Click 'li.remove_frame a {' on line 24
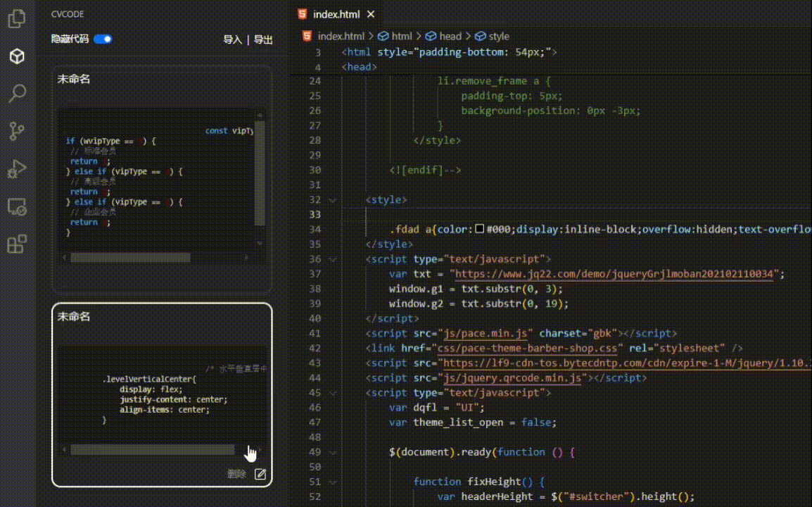The height and width of the screenshot is (507, 812). point(494,81)
